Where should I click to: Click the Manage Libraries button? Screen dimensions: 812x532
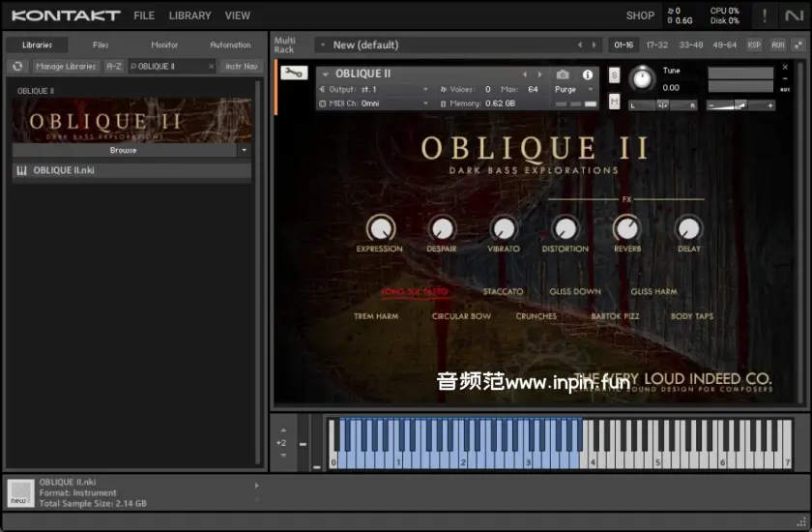pyautogui.click(x=66, y=66)
